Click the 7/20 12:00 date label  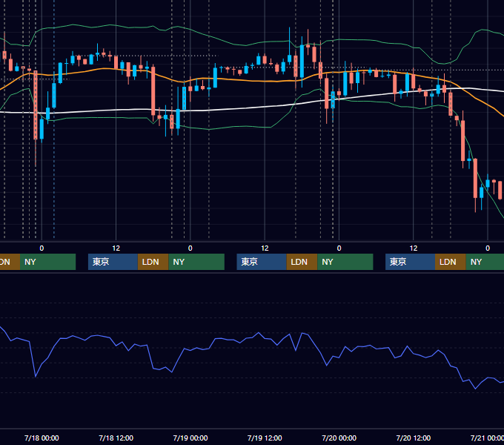coord(414,438)
